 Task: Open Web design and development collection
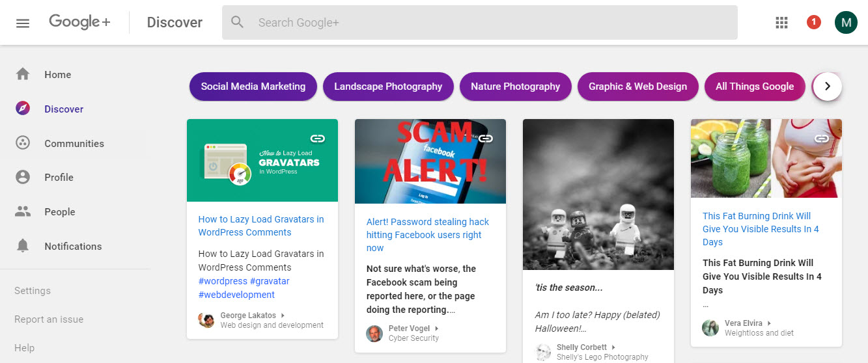272,325
